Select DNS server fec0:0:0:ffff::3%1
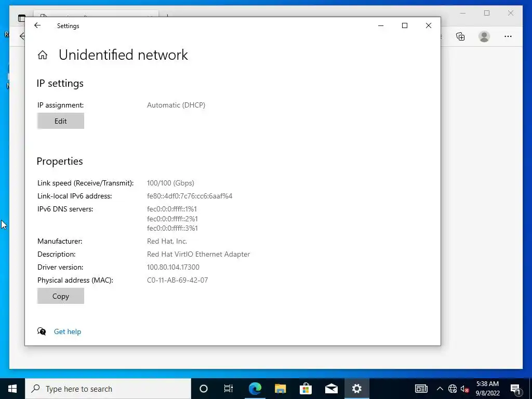 [x=172, y=229]
